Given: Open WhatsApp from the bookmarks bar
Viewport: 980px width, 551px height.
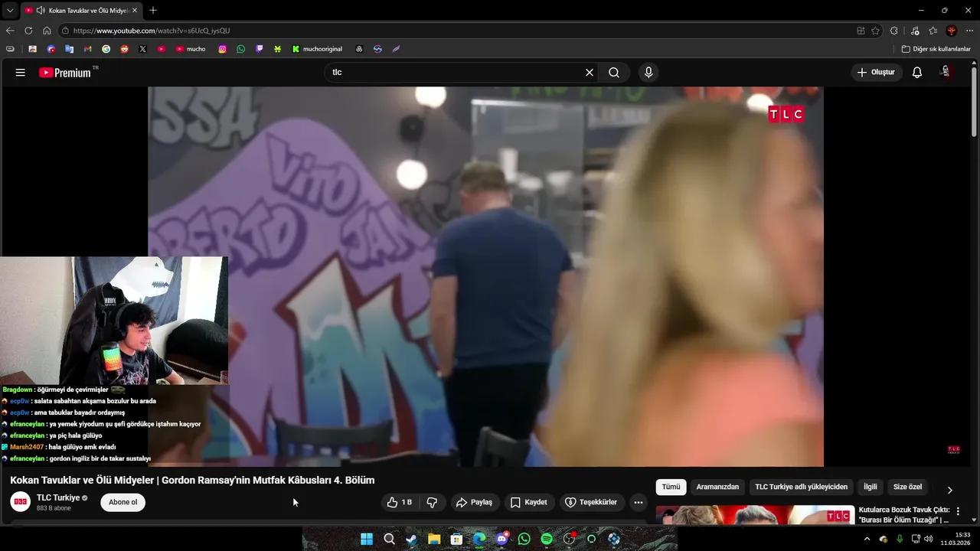Looking at the screenshot, I should (240, 48).
